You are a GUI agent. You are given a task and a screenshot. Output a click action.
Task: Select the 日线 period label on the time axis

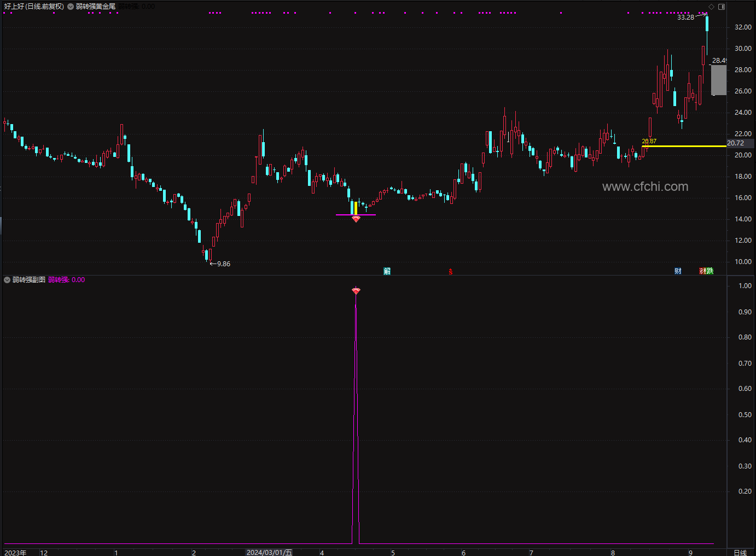click(740, 553)
